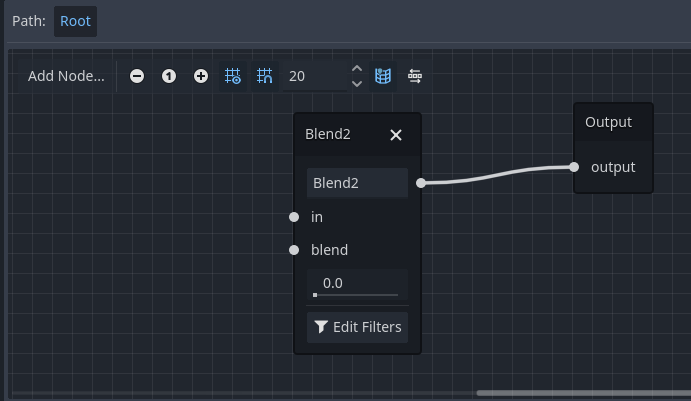Screen dimensions: 691x401
Task: Click the Output node's output port
Action: click(574, 167)
